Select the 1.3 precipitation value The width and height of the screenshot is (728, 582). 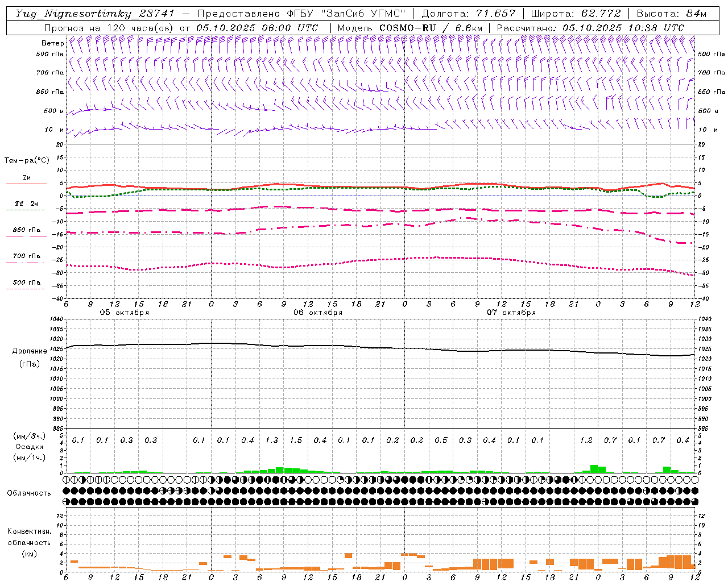pos(272,440)
